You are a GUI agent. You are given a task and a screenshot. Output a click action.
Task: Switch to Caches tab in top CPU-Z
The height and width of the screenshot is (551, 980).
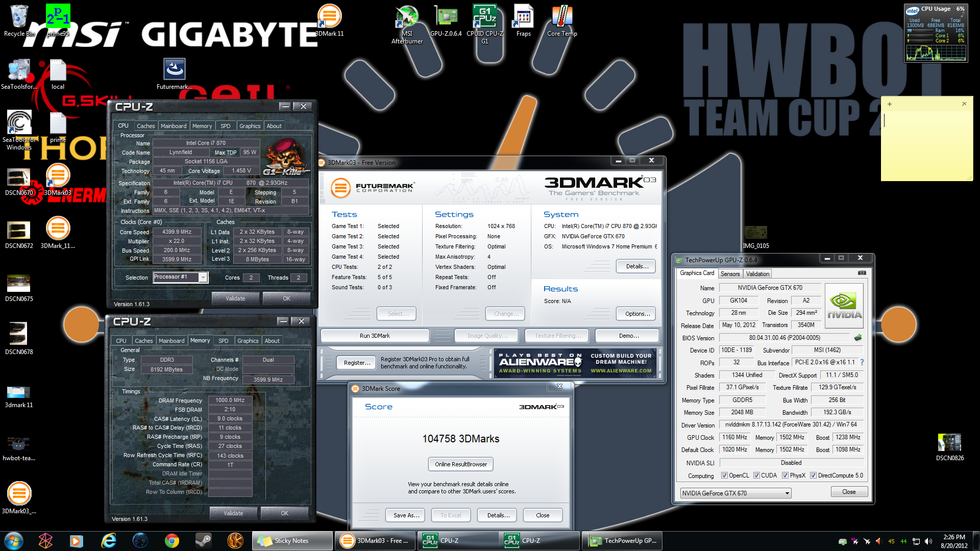coord(145,126)
